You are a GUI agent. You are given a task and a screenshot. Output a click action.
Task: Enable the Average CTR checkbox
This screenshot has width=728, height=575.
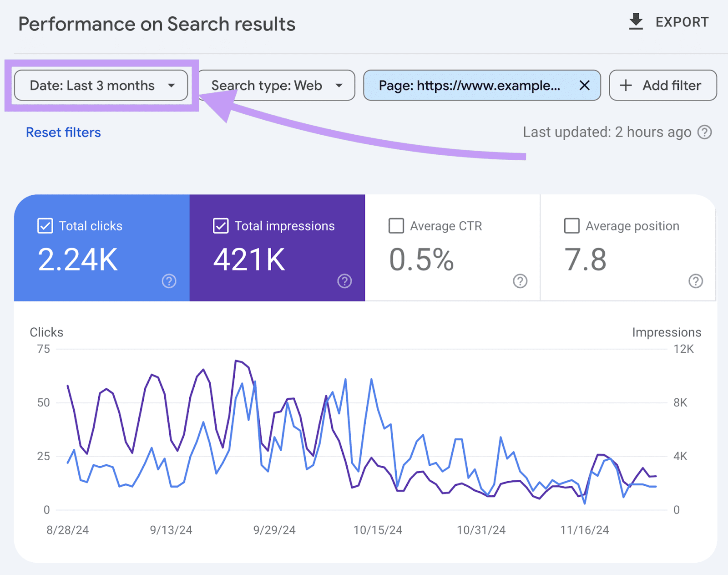396,226
